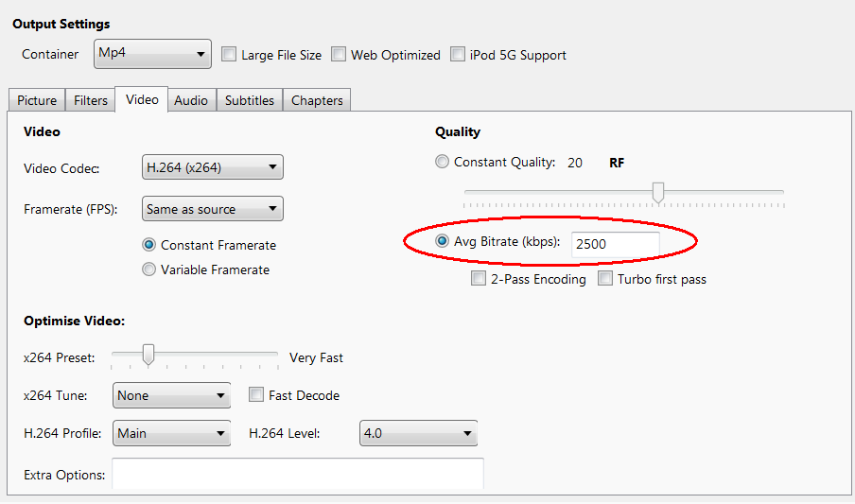Screen dimensions: 855x504
Task: Click the x264 Preset slider handle
Action: pyautogui.click(x=148, y=355)
